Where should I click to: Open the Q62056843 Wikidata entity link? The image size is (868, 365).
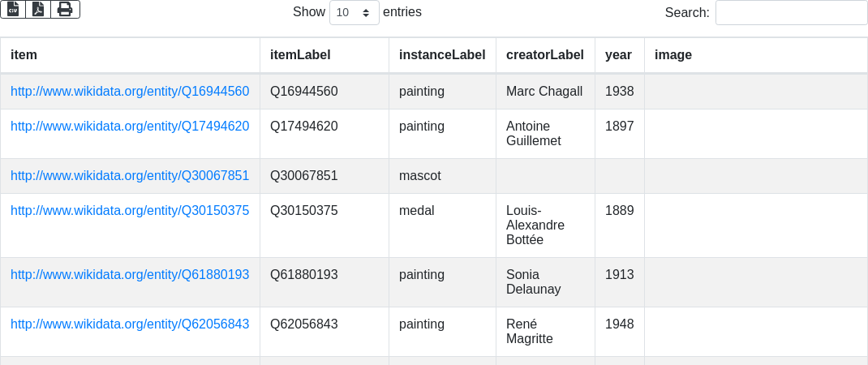point(130,324)
